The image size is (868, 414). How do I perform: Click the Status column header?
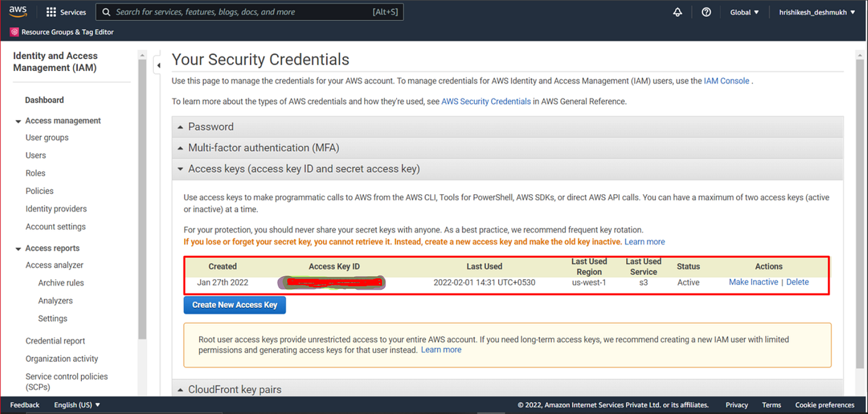(x=688, y=266)
